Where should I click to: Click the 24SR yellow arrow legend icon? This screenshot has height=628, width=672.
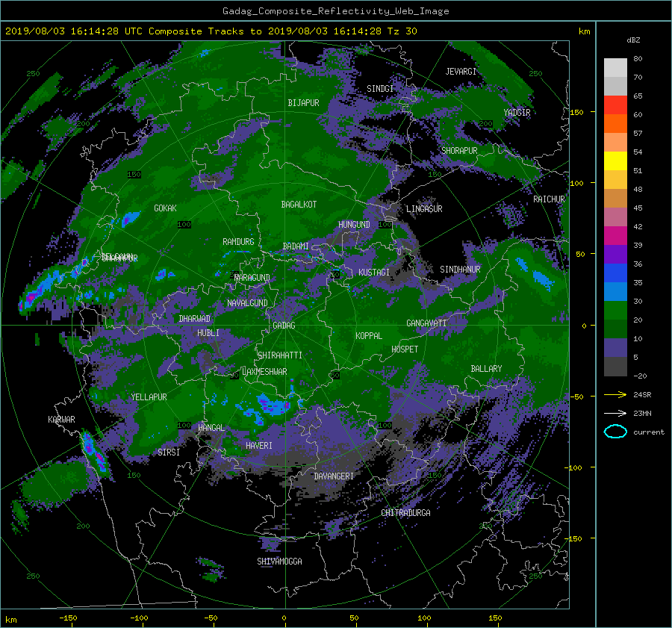point(615,394)
